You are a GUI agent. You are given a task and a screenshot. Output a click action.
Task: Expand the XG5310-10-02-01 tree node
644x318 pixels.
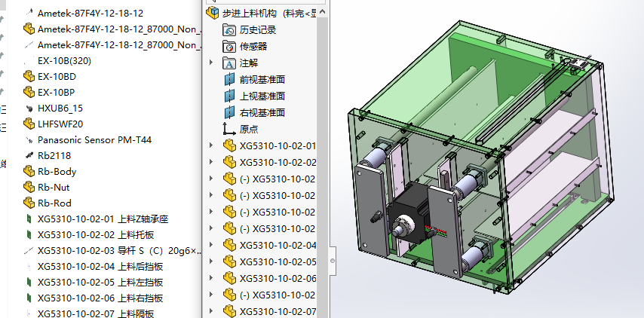click(x=211, y=145)
